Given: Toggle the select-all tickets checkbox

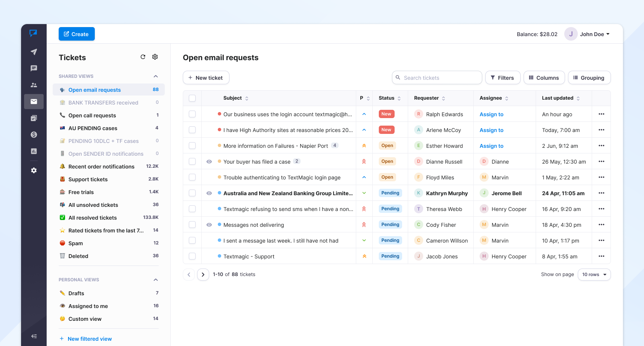Looking at the screenshot, I should click(x=192, y=98).
